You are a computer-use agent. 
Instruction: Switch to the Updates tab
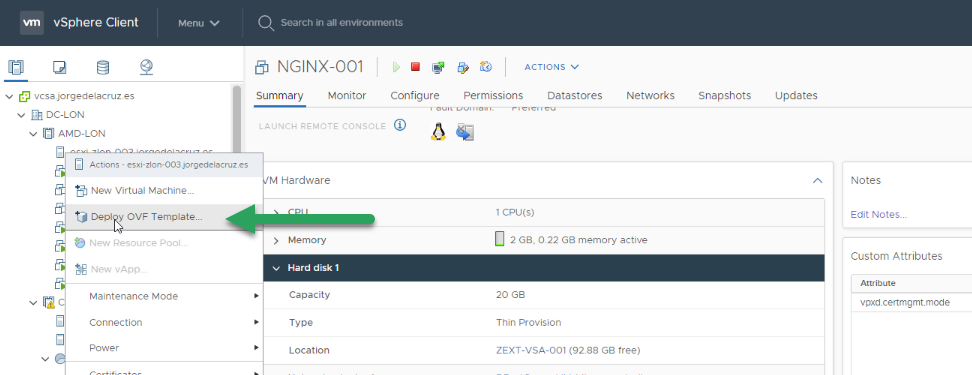pos(796,95)
